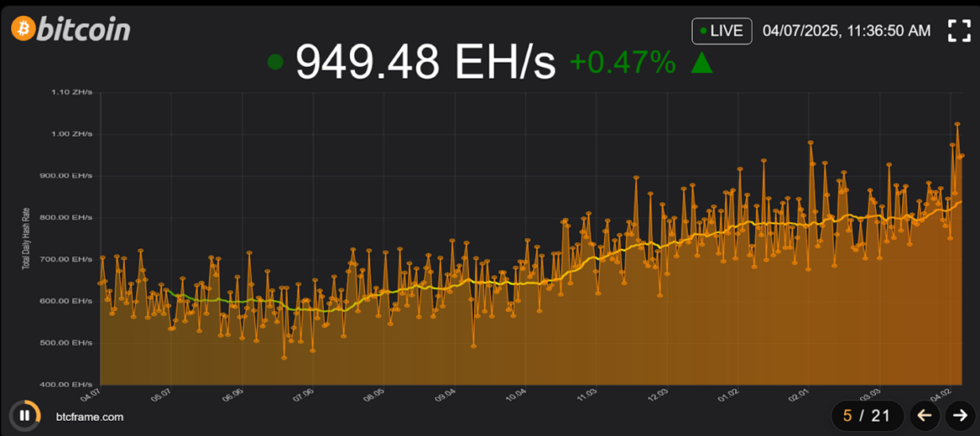
Task: Open the btcframe.com link
Action: coord(90,417)
